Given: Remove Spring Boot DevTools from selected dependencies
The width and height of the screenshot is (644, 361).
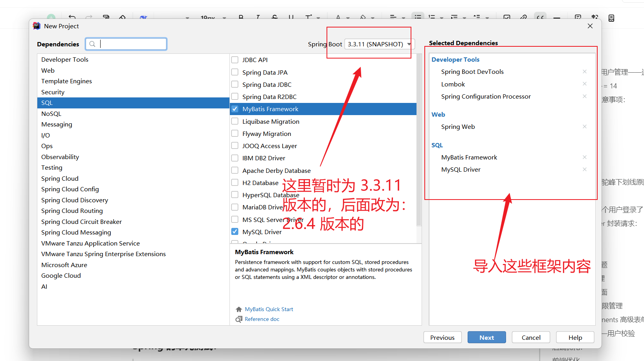Looking at the screenshot, I should click(585, 71).
